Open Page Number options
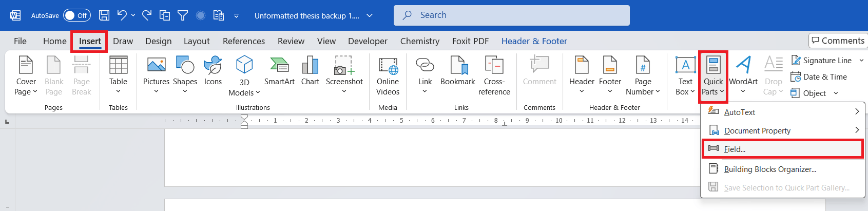Screen dimensions: 868x211 [643, 76]
